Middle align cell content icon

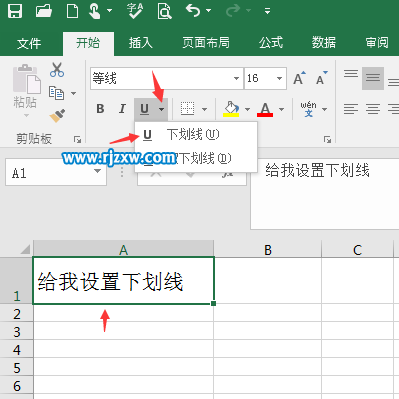373,79
